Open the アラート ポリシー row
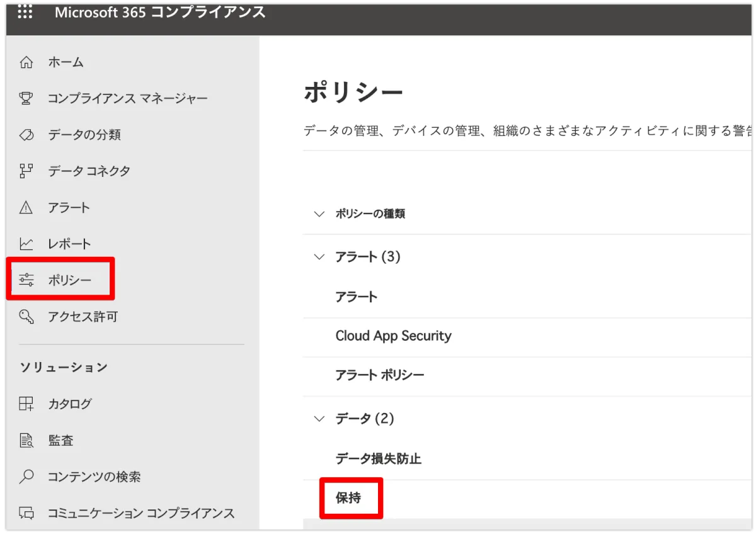 coord(527,376)
